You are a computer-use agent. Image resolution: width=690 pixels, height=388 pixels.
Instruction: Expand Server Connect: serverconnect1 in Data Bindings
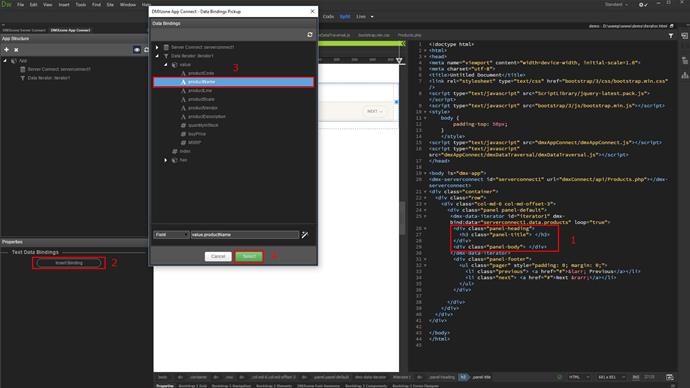(x=157, y=47)
